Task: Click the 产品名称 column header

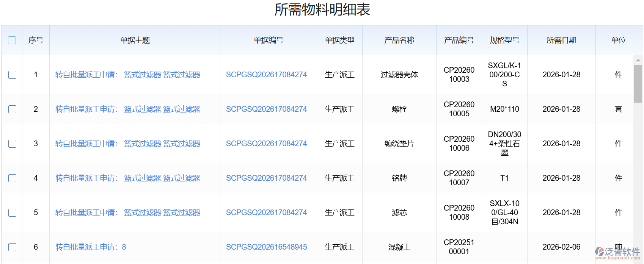Action: (399, 40)
